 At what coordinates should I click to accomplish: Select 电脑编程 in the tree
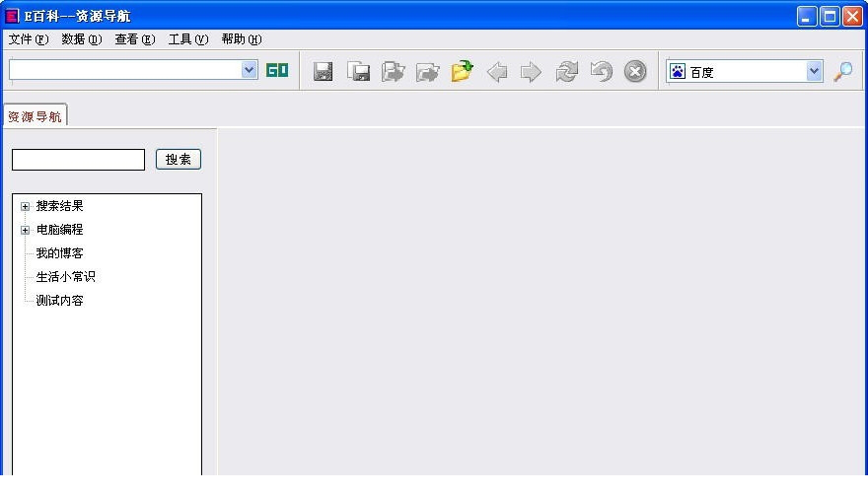click(59, 230)
